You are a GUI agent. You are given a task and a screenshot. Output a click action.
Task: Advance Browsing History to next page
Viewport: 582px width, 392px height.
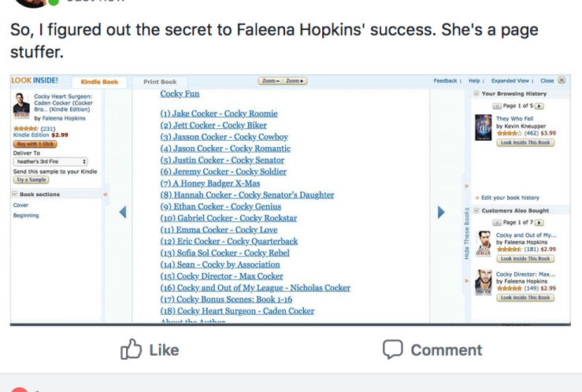[x=539, y=105]
